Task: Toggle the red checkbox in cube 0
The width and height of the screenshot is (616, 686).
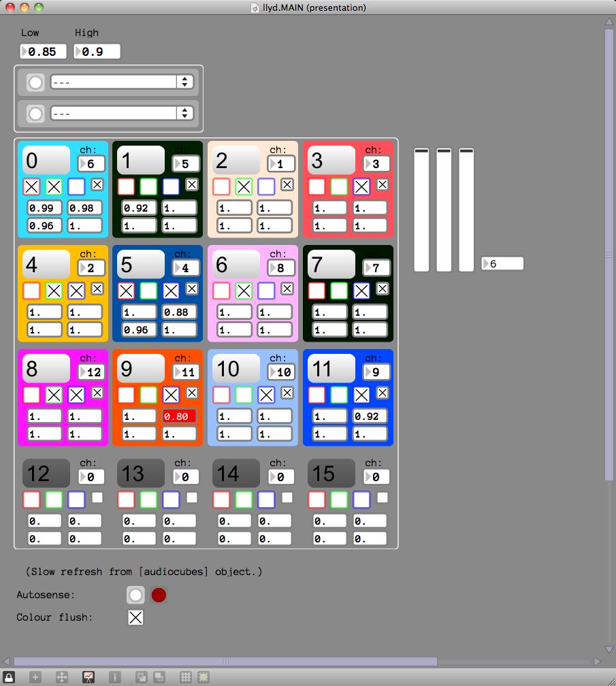Action: pos(31,186)
